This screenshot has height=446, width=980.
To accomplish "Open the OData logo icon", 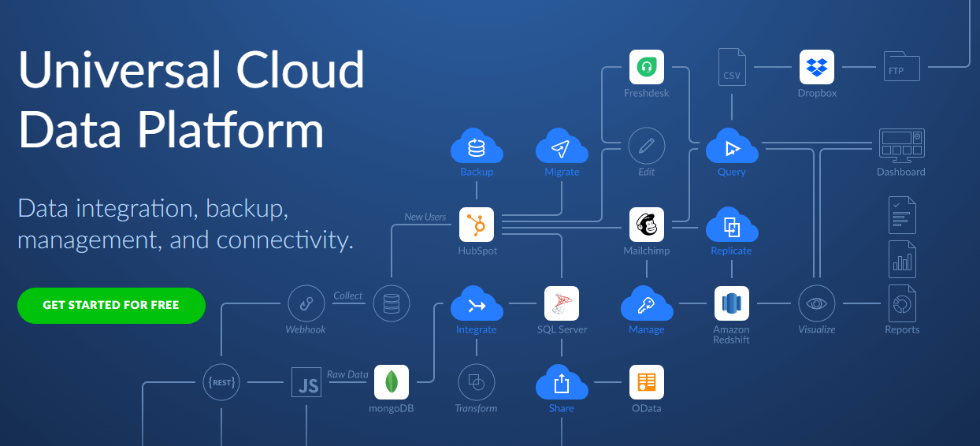I will point(647,382).
